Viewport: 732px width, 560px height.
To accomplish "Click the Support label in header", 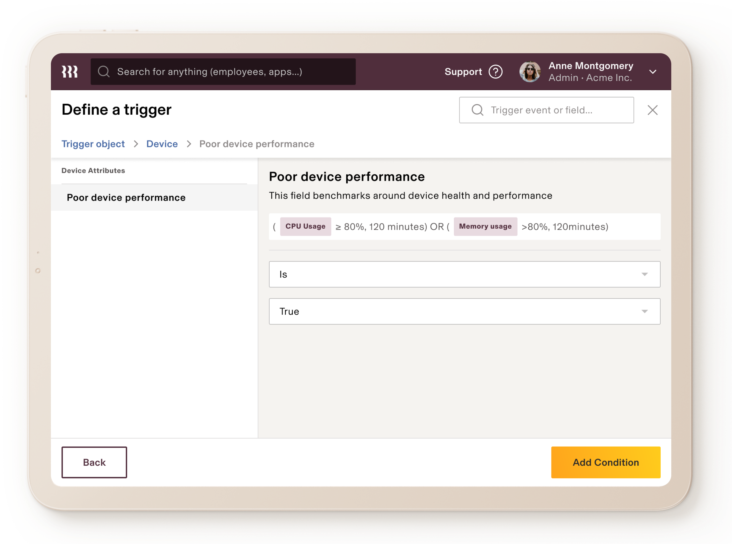I will pyautogui.click(x=463, y=72).
